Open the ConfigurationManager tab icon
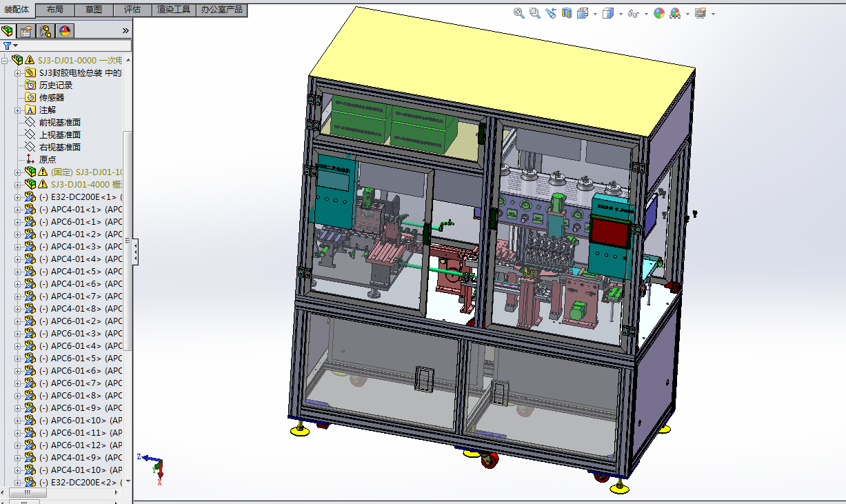 click(46, 31)
